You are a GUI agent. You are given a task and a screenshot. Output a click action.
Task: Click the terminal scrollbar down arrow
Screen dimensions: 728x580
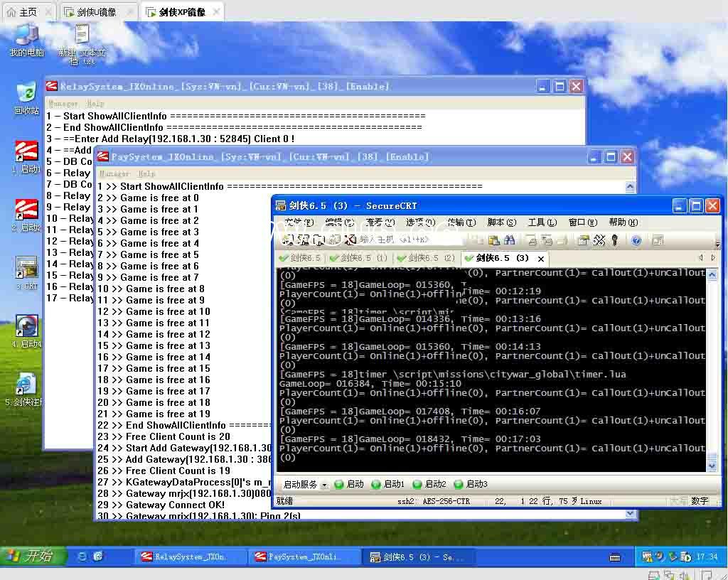point(712,464)
